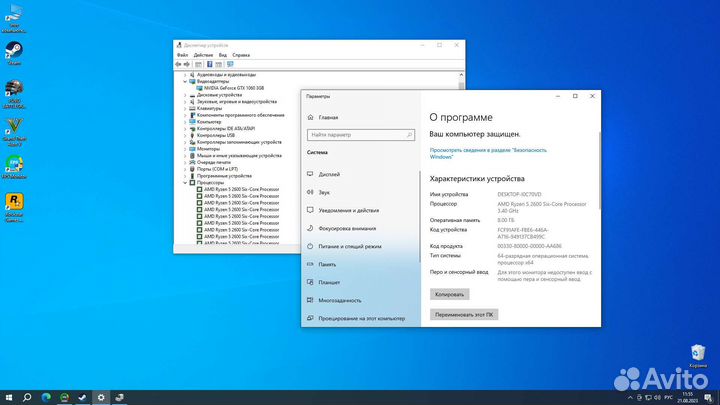Expand Мониторы node
This screenshot has width=720, height=405.
pos(185,149)
